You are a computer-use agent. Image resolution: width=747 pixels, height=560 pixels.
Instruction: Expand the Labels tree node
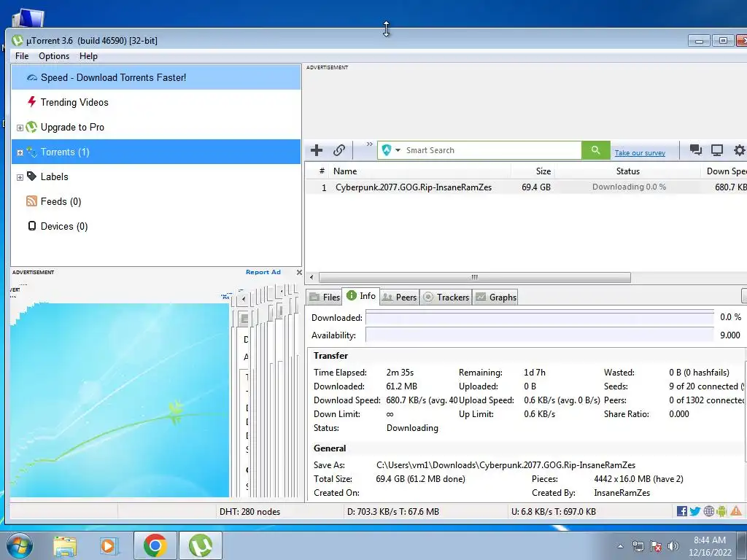click(x=20, y=177)
